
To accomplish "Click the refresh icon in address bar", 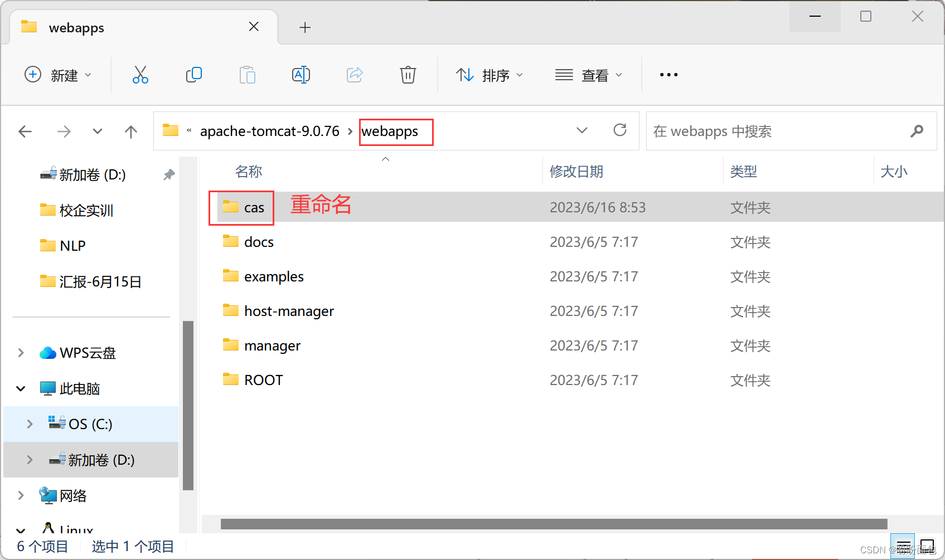I will 620,130.
